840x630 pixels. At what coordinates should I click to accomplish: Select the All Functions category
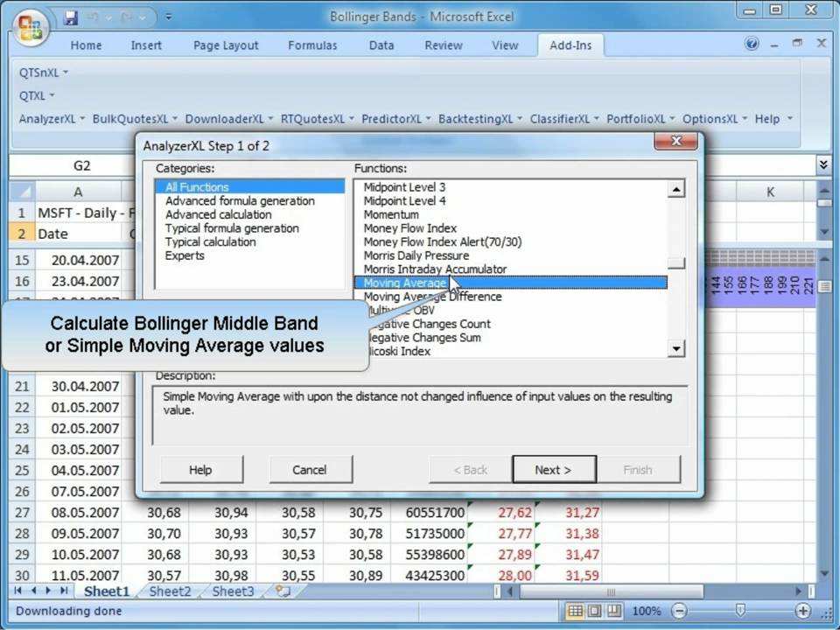(249, 187)
